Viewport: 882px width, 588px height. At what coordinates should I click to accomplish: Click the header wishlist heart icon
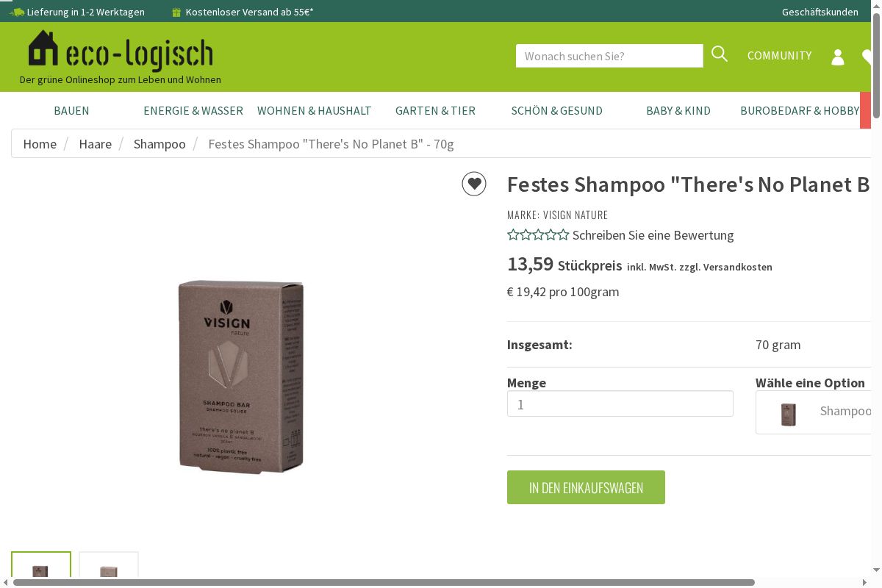(x=867, y=57)
